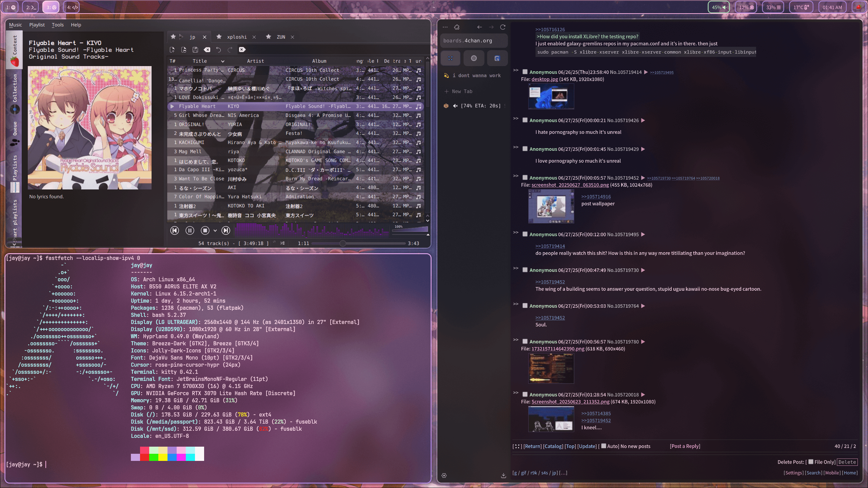Open post menu arrow for No.105719495

coord(643,235)
